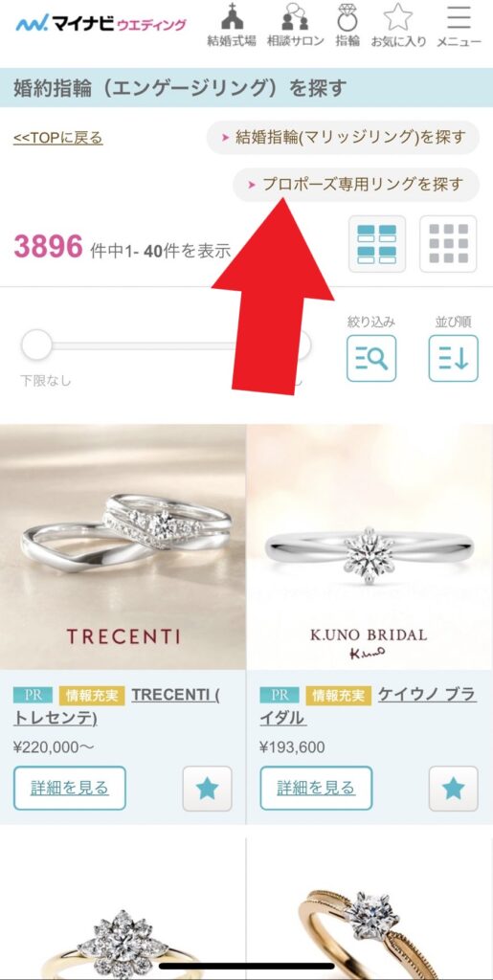Click the マイナビウエディング logo
The image size is (493, 980).
tap(101, 24)
